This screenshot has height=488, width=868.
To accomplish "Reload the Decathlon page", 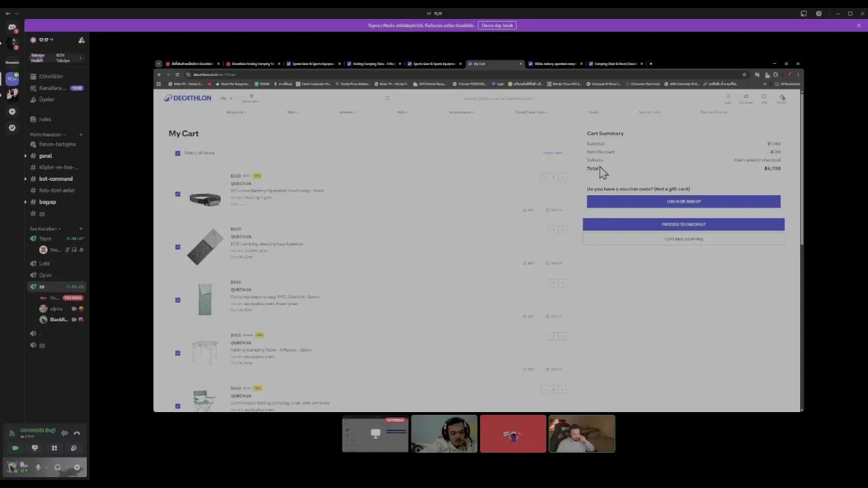I will [x=177, y=75].
